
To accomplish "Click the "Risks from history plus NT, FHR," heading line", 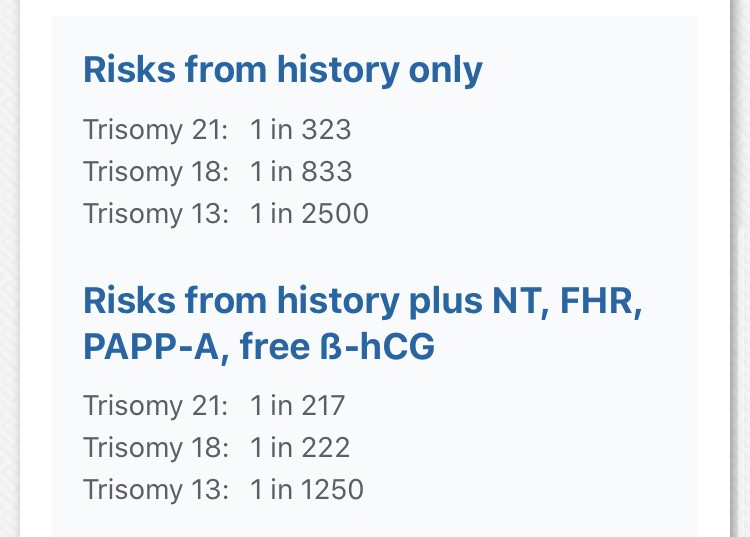I will click(362, 300).
